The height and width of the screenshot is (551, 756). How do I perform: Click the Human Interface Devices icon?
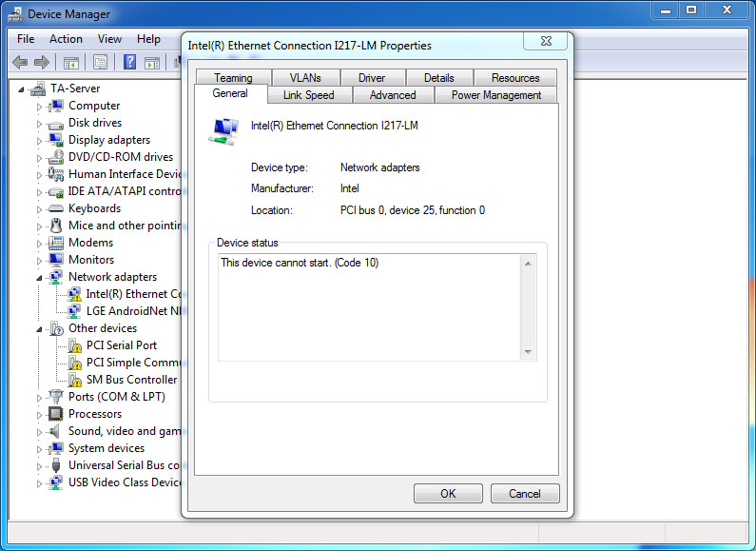coord(56,174)
